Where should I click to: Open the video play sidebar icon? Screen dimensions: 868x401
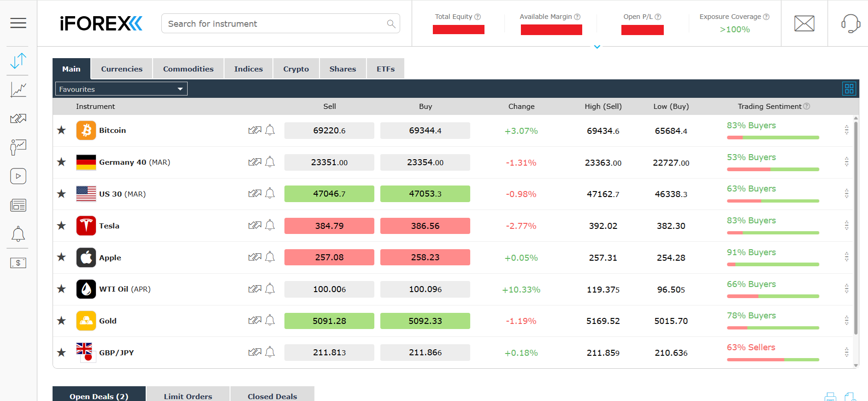point(18,176)
